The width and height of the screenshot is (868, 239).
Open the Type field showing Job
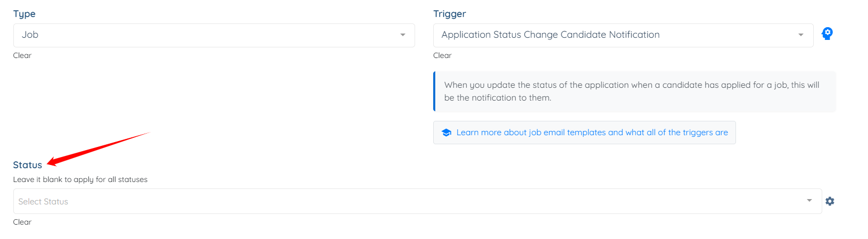coord(214,35)
